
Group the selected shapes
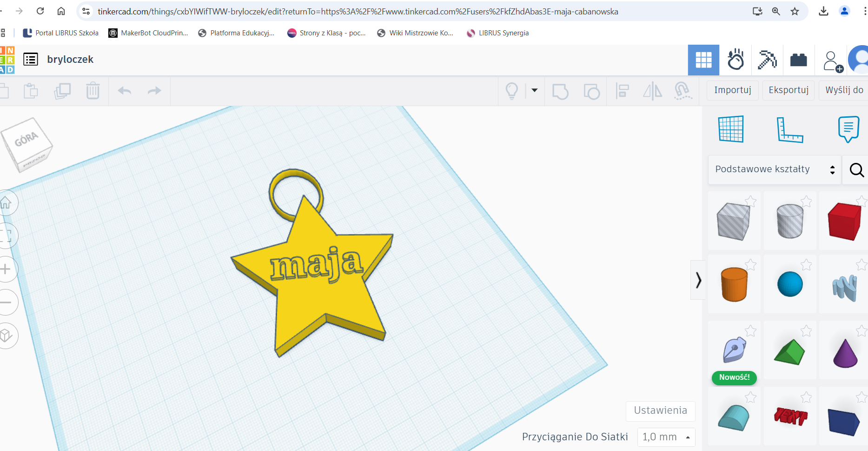(x=560, y=91)
